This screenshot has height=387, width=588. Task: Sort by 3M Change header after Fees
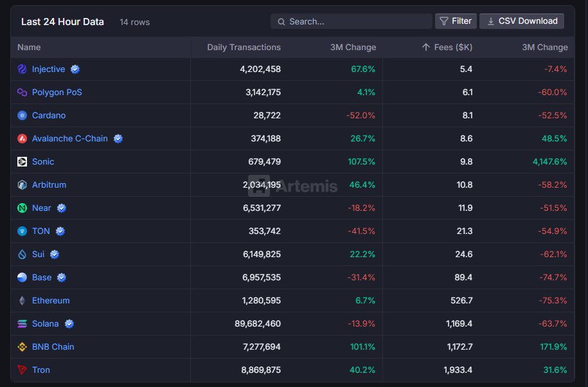tap(545, 48)
